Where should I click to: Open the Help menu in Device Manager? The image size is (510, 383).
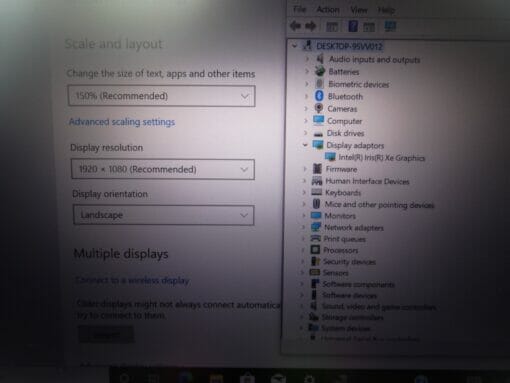tap(386, 10)
